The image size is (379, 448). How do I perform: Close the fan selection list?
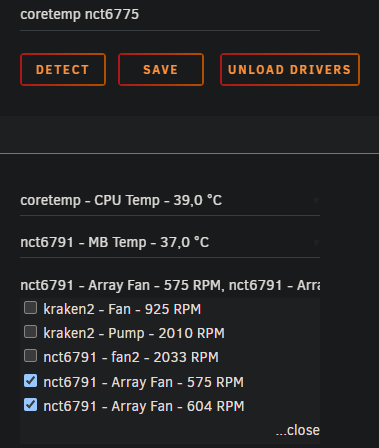298,430
